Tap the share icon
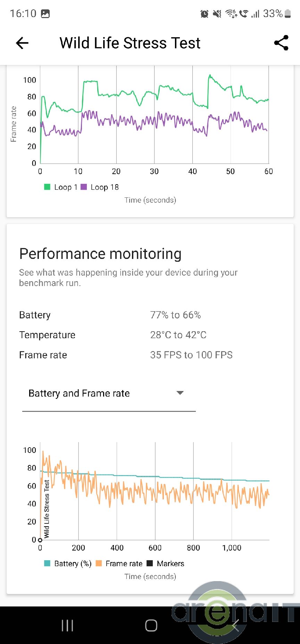Screen dimensions: 300x644 click(x=281, y=43)
